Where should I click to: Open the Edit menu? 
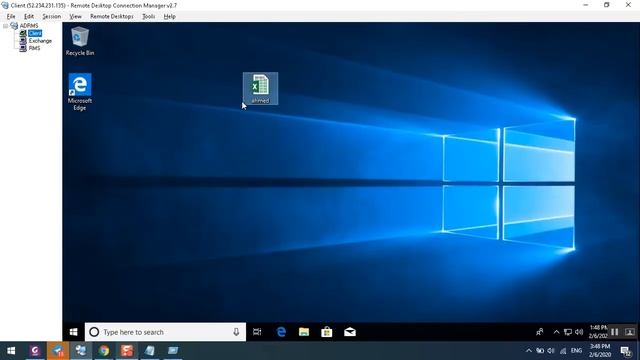click(x=29, y=16)
